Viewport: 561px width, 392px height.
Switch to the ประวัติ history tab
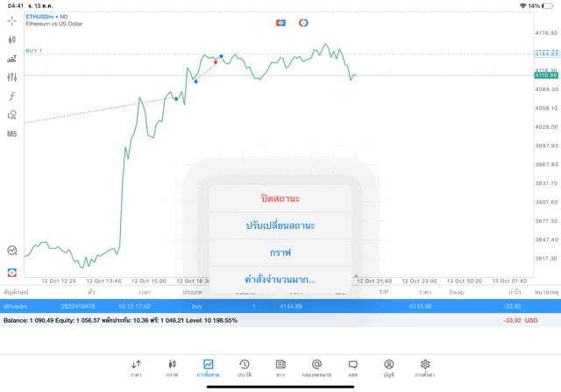pyautogui.click(x=245, y=367)
